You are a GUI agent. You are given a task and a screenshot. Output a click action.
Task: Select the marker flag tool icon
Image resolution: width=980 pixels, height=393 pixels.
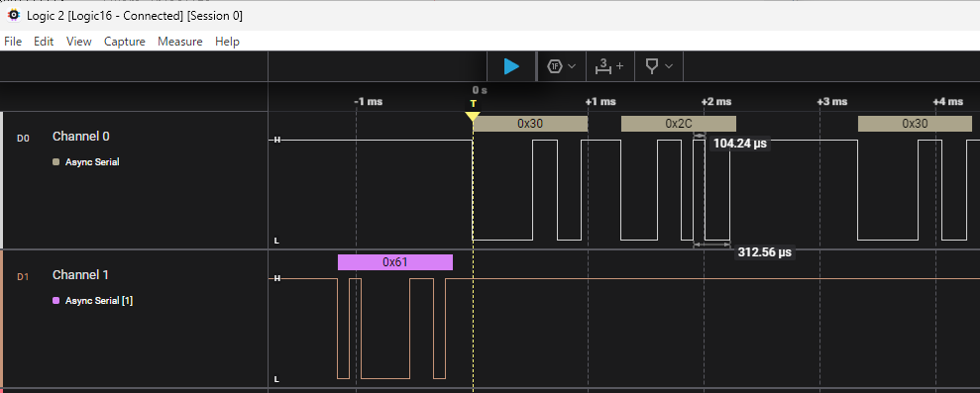point(652,66)
